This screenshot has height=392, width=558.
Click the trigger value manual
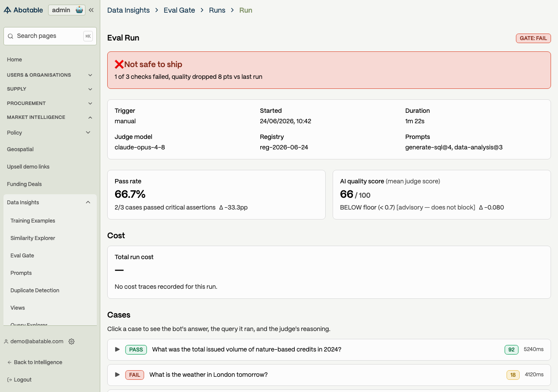point(125,121)
